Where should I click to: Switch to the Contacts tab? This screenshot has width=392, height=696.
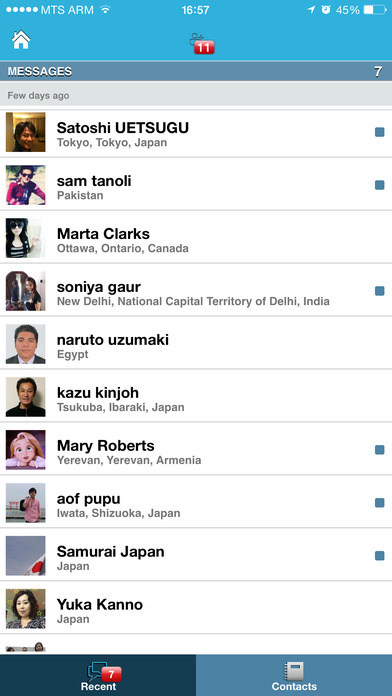[294, 676]
